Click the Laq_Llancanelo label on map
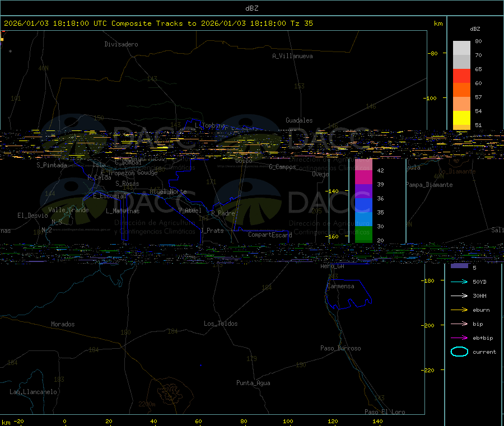Image resolution: width=504 pixels, height=426 pixels. coord(33,392)
